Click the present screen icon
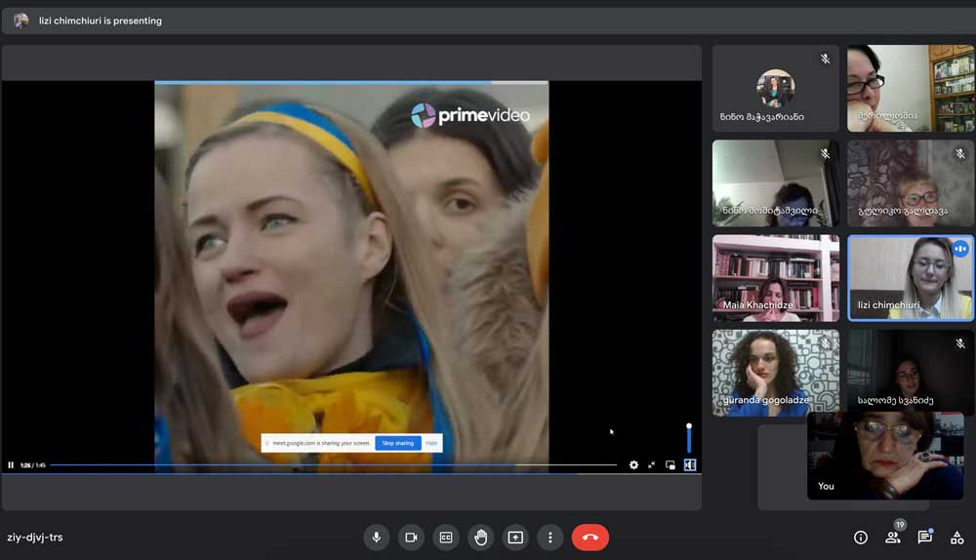Viewport: 976px width, 560px height. point(515,538)
